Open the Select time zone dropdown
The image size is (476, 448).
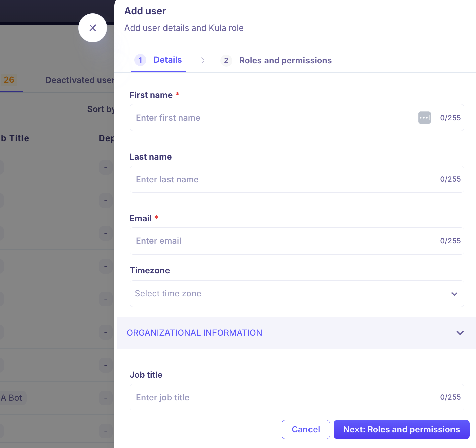coord(297,294)
